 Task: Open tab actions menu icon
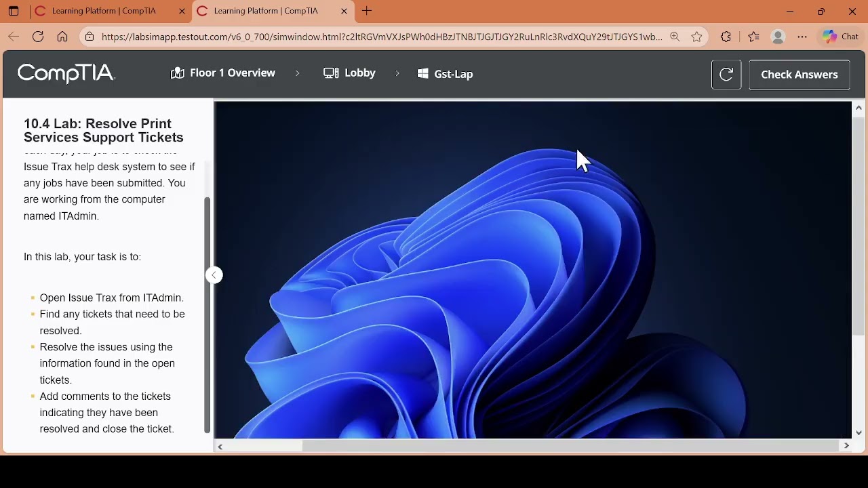(14, 11)
